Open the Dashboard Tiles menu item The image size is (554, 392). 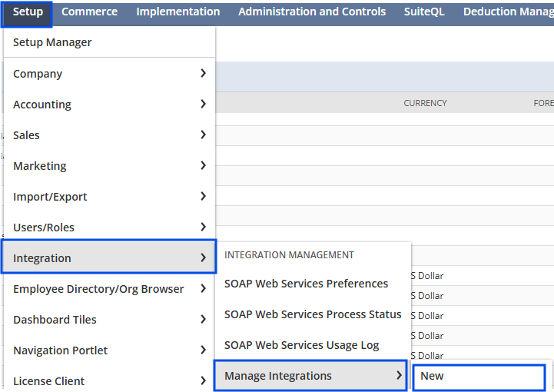pyautogui.click(x=109, y=320)
